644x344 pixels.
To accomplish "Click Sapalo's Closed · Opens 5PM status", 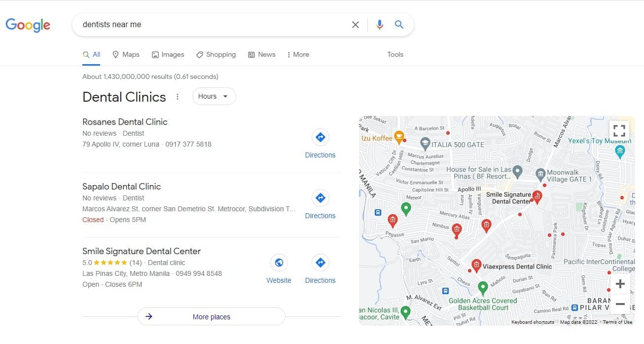I will pyautogui.click(x=114, y=220).
